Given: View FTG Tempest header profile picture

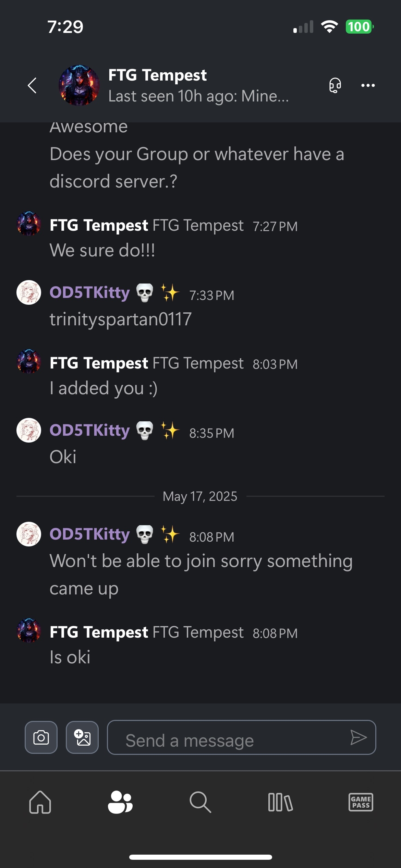Looking at the screenshot, I should click(79, 85).
